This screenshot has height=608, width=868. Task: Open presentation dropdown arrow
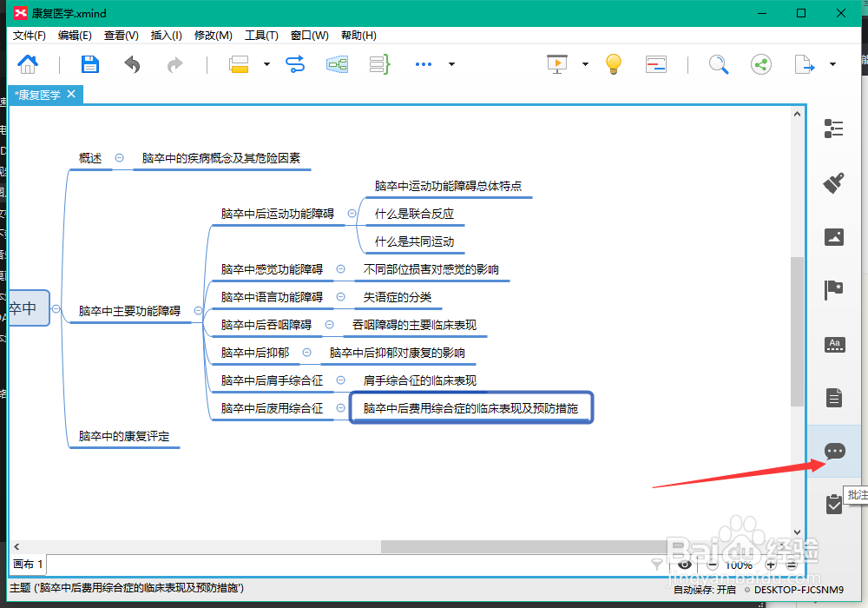click(x=585, y=64)
